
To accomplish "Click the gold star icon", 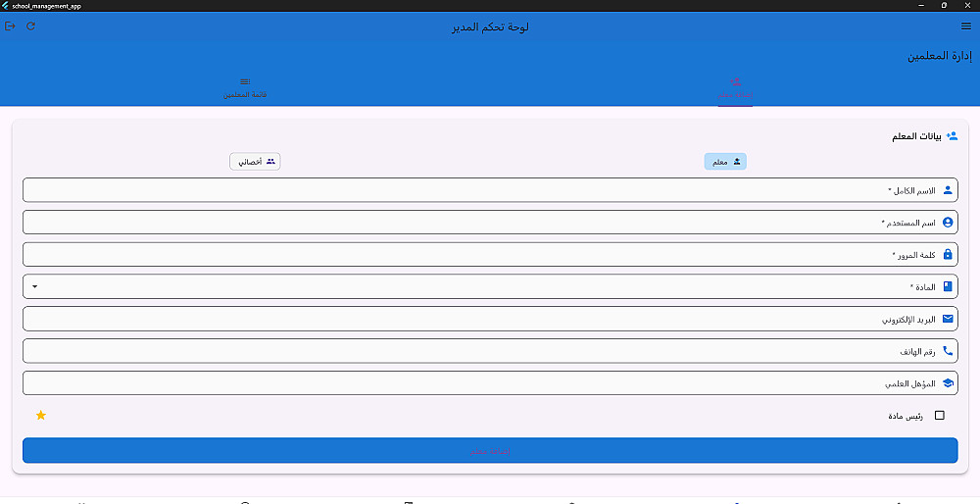I will [x=40, y=415].
